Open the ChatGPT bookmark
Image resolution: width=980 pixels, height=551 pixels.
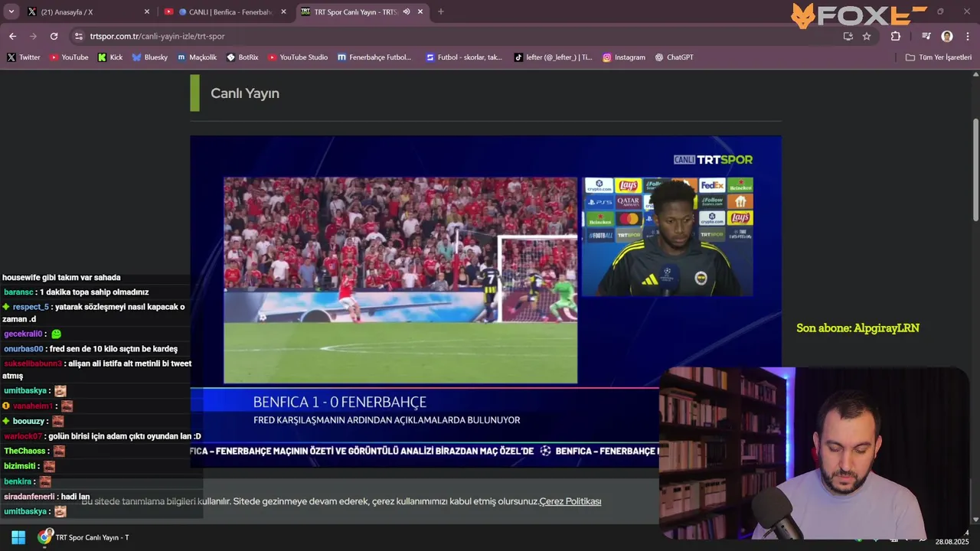click(x=674, y=57)
